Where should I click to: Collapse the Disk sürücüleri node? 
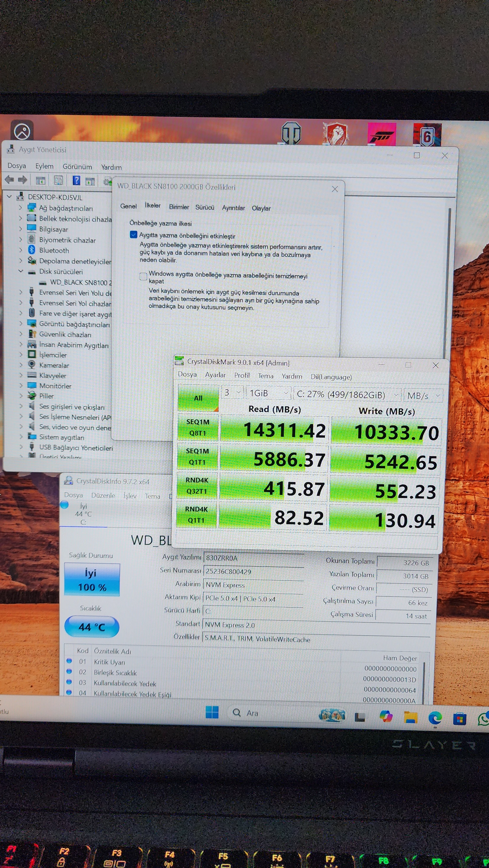(x=21, y=271)
